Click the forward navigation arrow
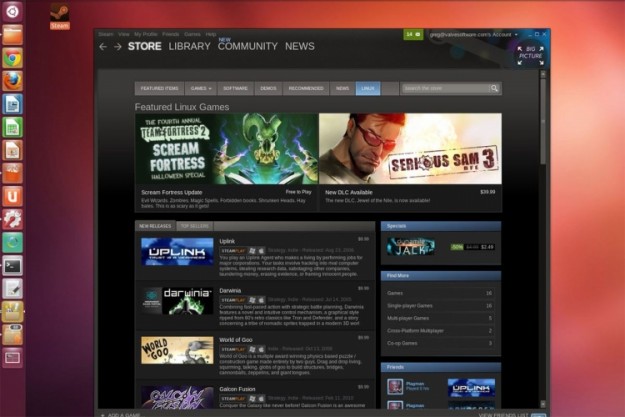Image resolution: width=625 pixels, height=417 pixels. click(x=118, y=47)
